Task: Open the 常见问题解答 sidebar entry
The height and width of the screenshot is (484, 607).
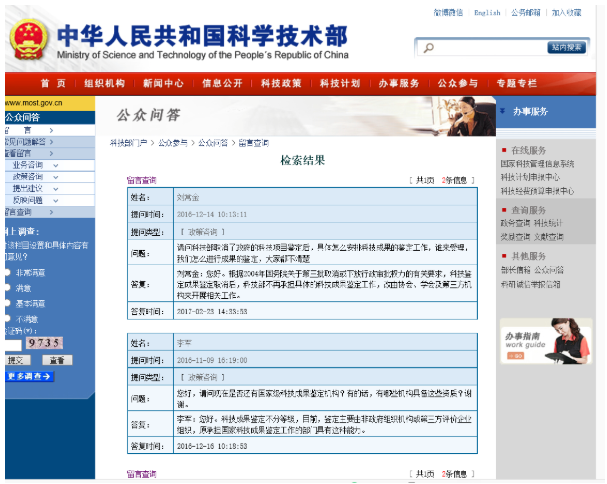Action: pos(50,142)
